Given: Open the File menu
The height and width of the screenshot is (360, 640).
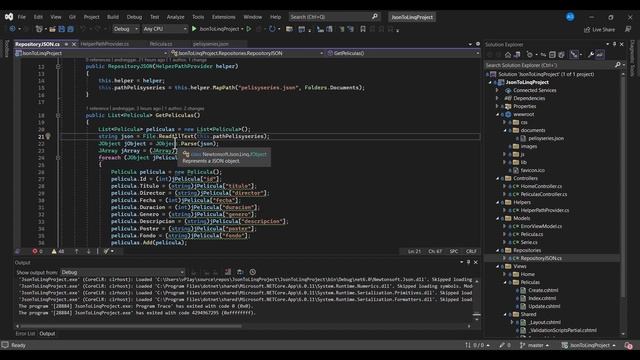Looking at the screenshot, I should pos(22,17).
